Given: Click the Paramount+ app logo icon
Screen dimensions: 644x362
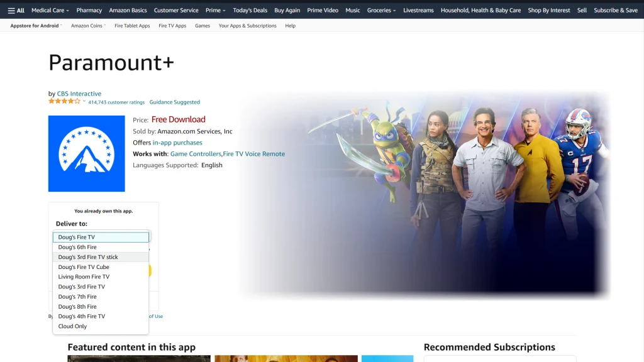Looking at the screenshot, I should pos(86,153).
